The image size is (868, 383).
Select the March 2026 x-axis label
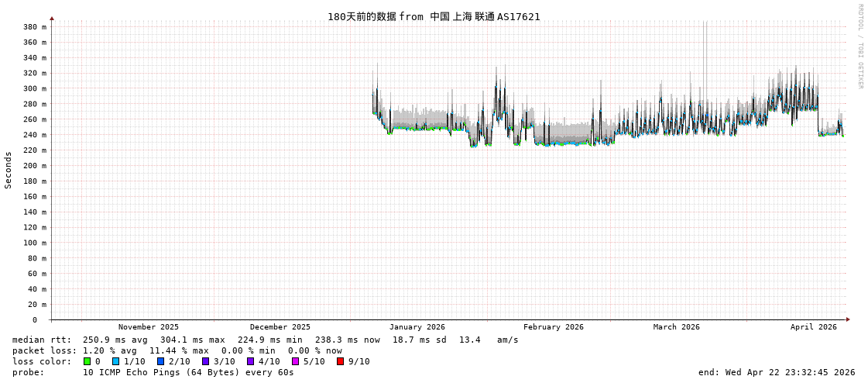(676, 327)
